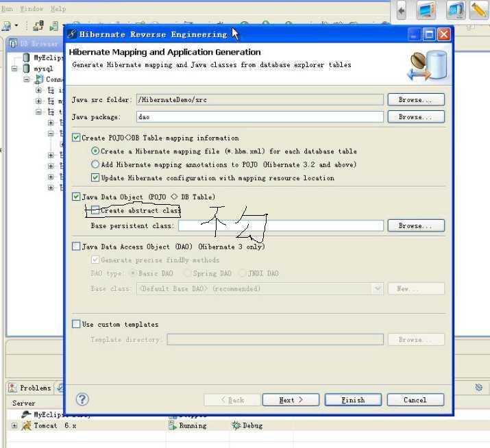Click the Connected node icon under mysql
Image resolution: width=490 pixels, height=448 pixels.
(x=39, y=79)
